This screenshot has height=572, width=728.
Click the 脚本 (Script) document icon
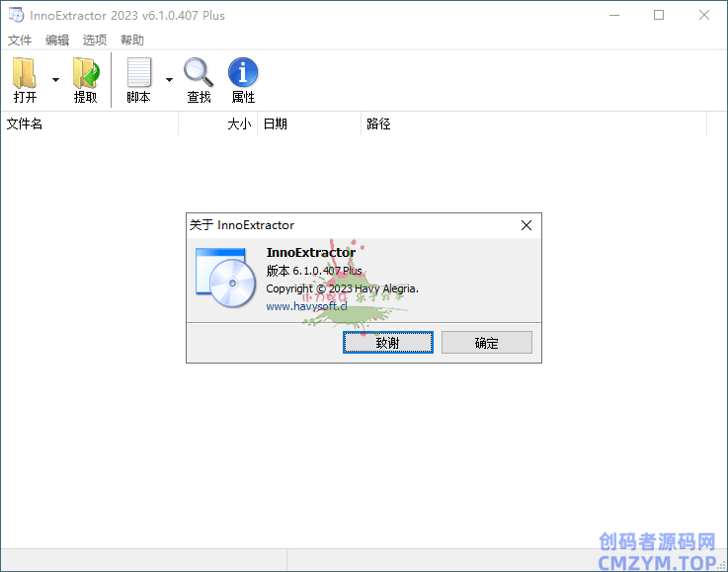click(x=138, y=74)
